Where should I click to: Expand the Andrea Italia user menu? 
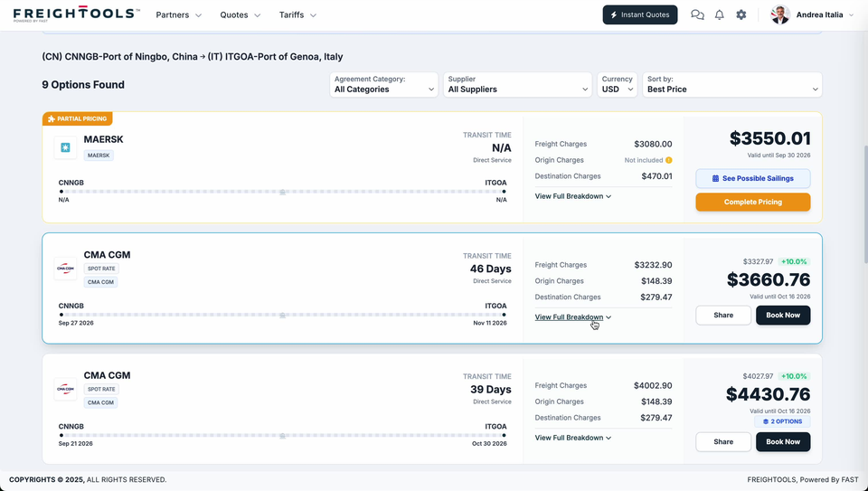pyautogui.click(x=826, y=15)
